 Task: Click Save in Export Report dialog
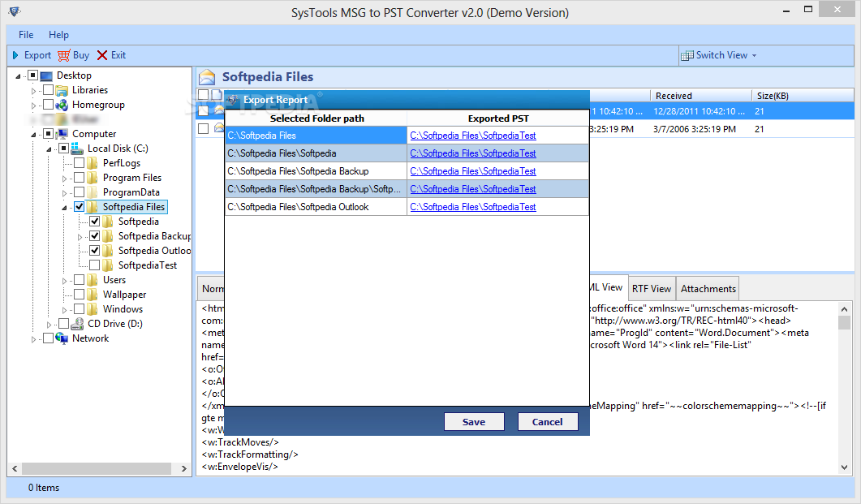474,422
